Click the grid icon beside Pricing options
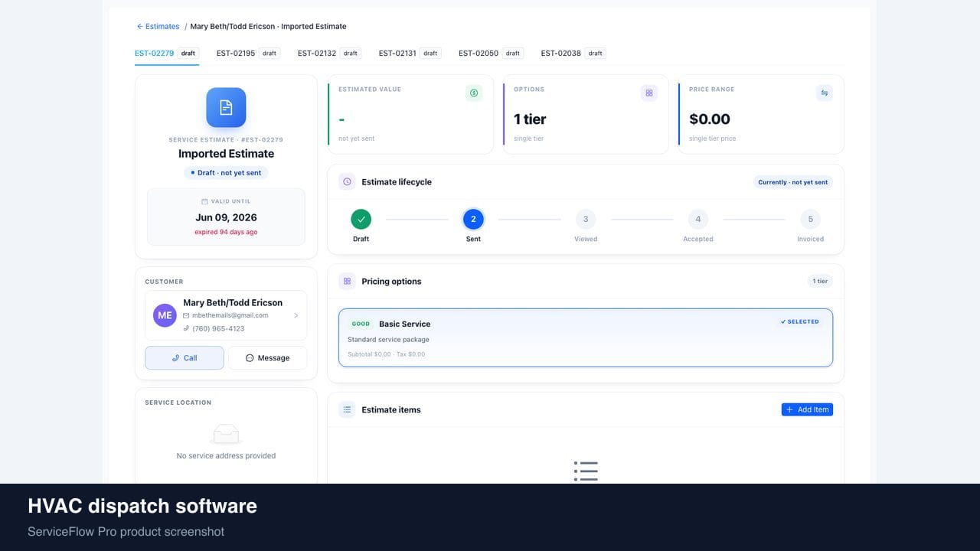This screenshot has height=551, width=980. coord(347,282)
